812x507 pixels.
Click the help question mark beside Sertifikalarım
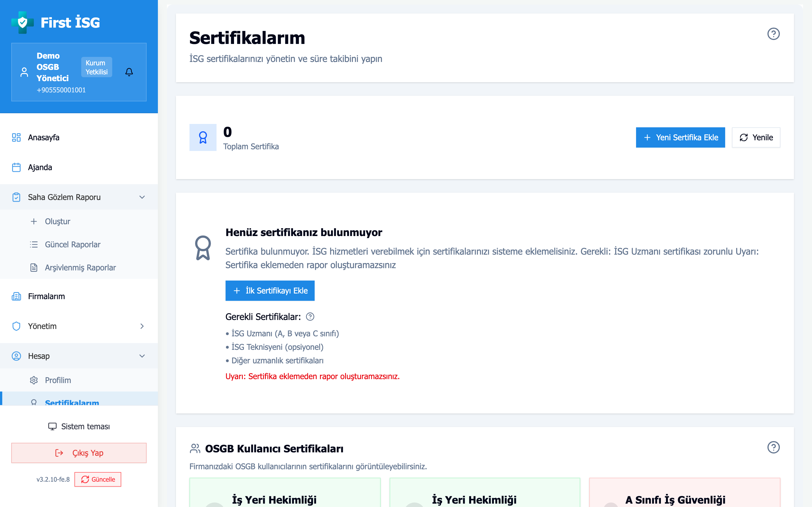[x=774, y=34]
